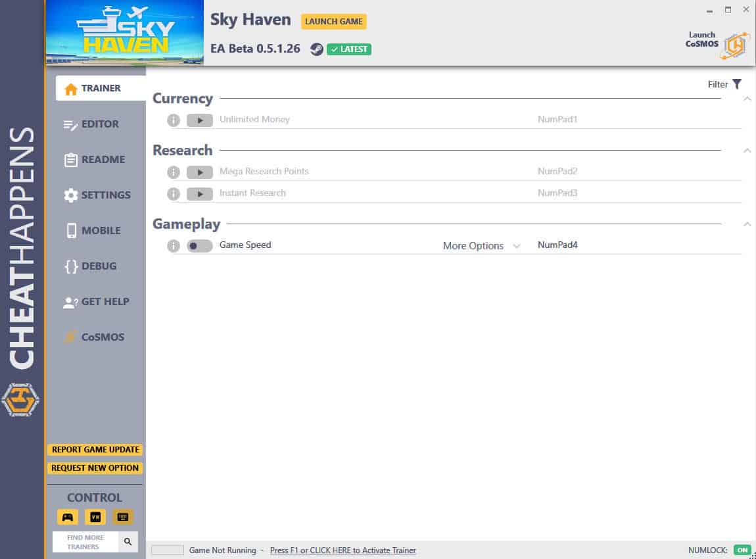The width and height of the screenshot is (756, 559).
Task: Click the EA Beta 0.5.1.26 version text
Action: (255, 49)
